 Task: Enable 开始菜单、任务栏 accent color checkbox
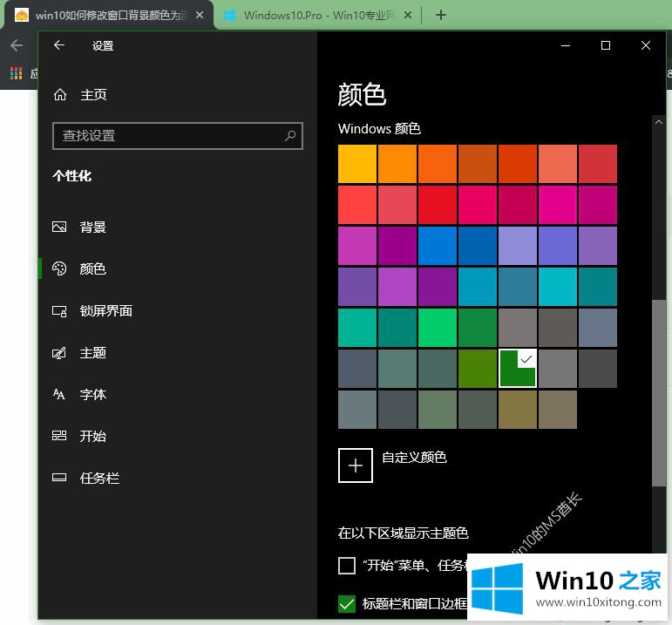(347, 566)
